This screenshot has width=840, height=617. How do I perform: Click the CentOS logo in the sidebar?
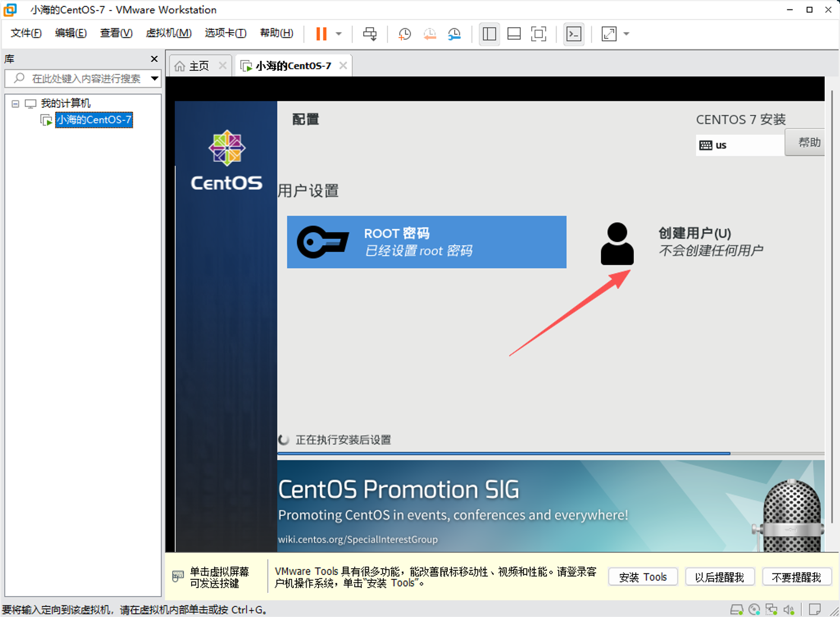pos(226,160)
